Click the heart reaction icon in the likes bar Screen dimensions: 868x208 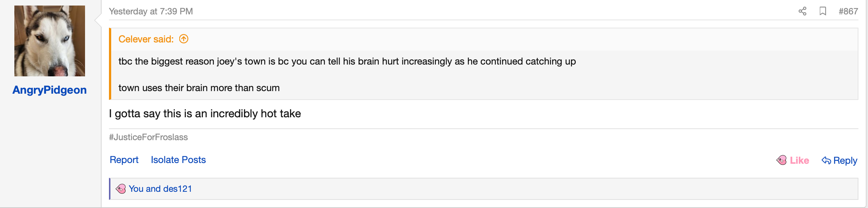pyautogui.click(x=121, y=189)
